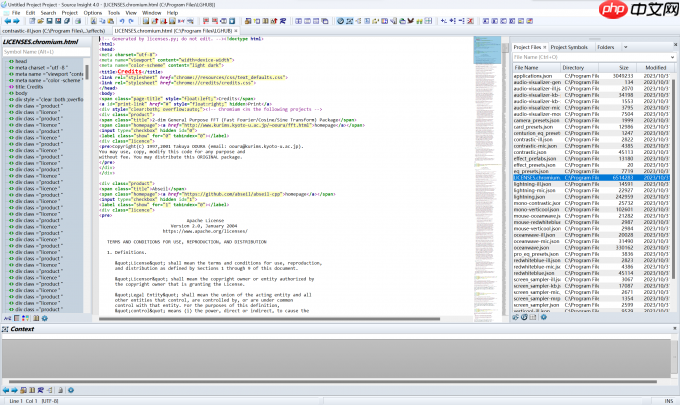Open the contrastic-tl.json document tab
This screenshot has height=405, width=680.
pos(53,32)
